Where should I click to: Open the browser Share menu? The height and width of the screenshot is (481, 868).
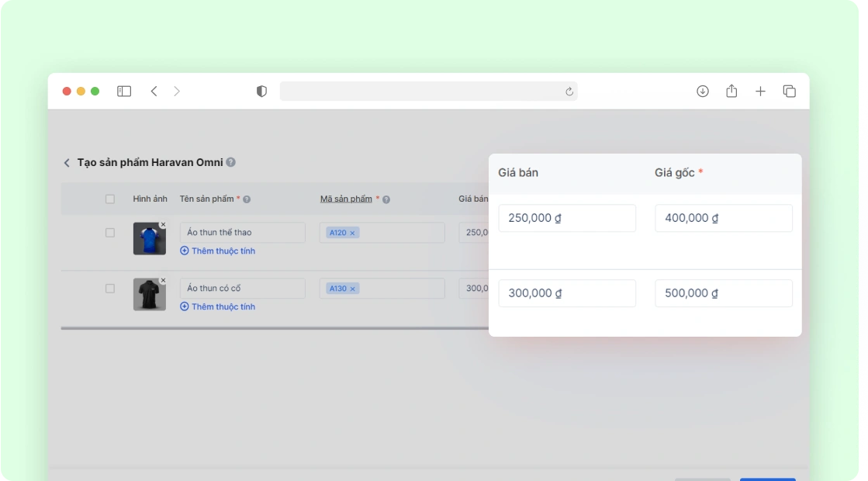point(731,92)
